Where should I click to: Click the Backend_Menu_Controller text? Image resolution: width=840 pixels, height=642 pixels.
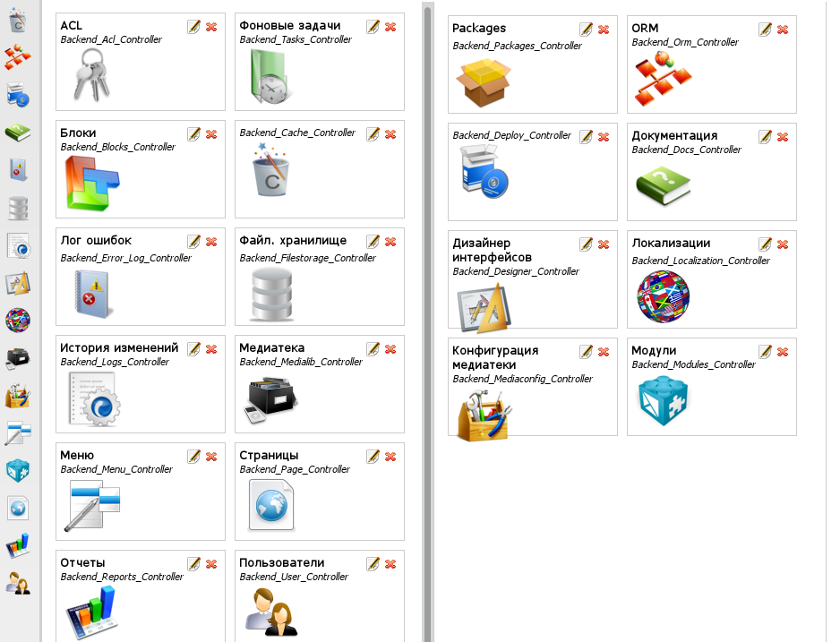[116, 469]
